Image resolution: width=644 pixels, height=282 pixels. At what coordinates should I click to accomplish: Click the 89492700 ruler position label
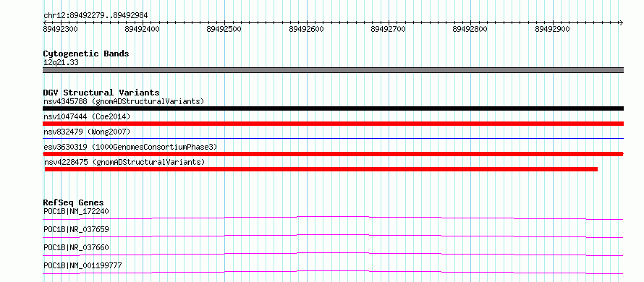tap(388, 29)
